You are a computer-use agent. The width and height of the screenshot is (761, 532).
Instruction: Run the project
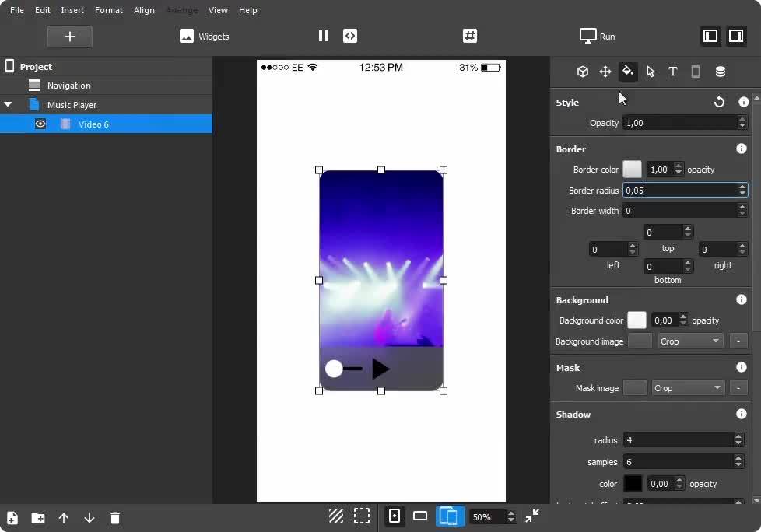point(598,37)
